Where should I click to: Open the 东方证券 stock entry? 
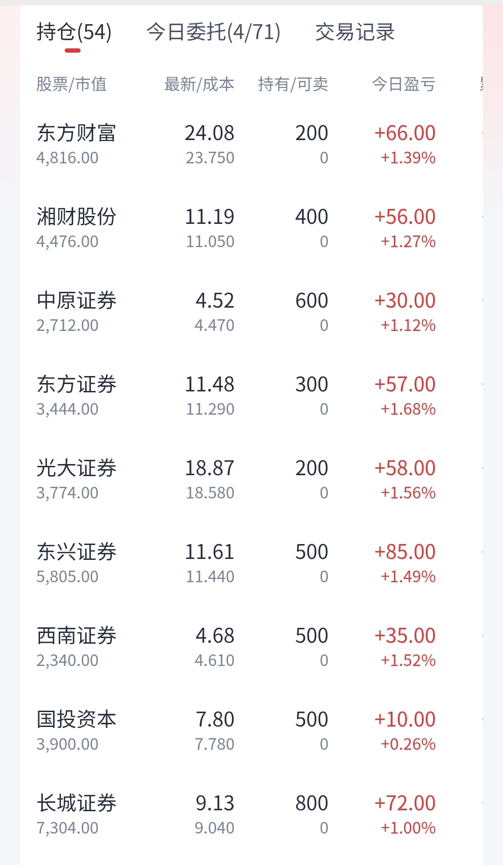(x=251, y=396)
